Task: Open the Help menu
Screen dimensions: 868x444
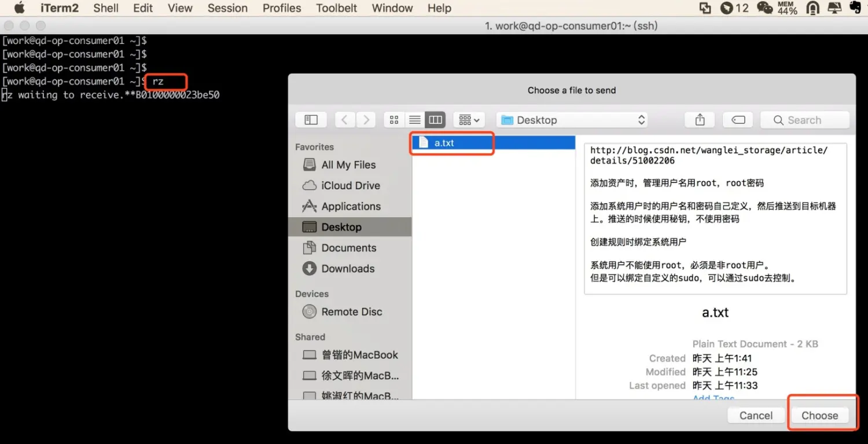Action: tap(439, 8)
